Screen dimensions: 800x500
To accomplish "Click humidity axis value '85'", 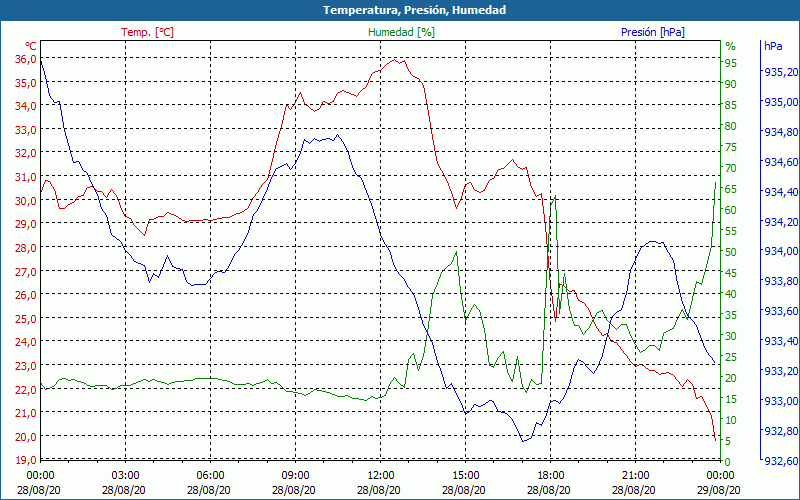I will tap(731, 105).
